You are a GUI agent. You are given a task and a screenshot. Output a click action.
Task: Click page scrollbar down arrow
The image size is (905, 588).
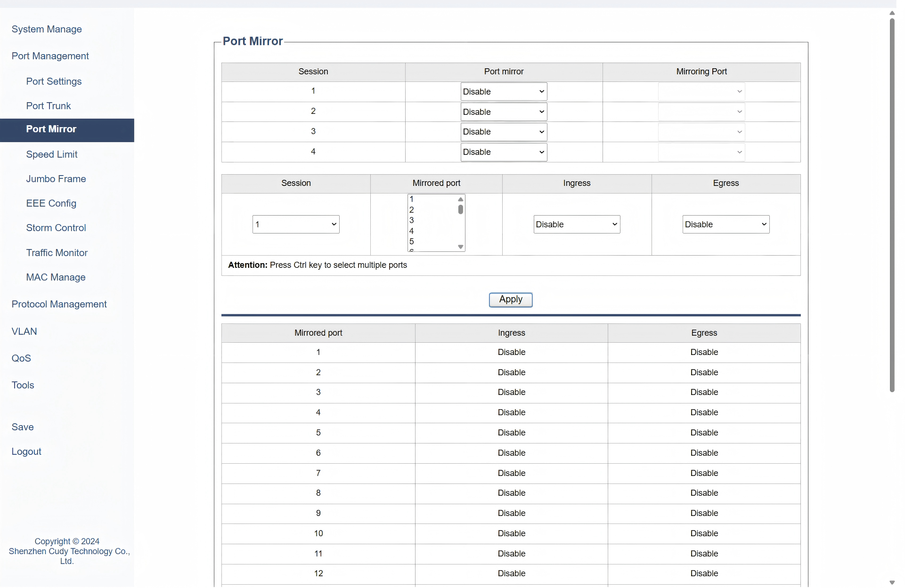coord(892,582)
